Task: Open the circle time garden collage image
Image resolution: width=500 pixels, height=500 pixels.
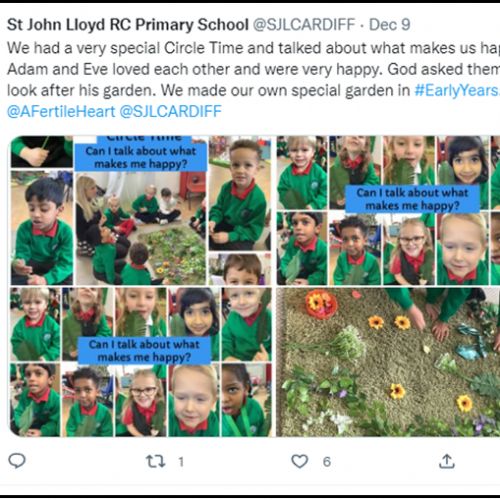Action: pyautogui.click(x=141, y=210)
